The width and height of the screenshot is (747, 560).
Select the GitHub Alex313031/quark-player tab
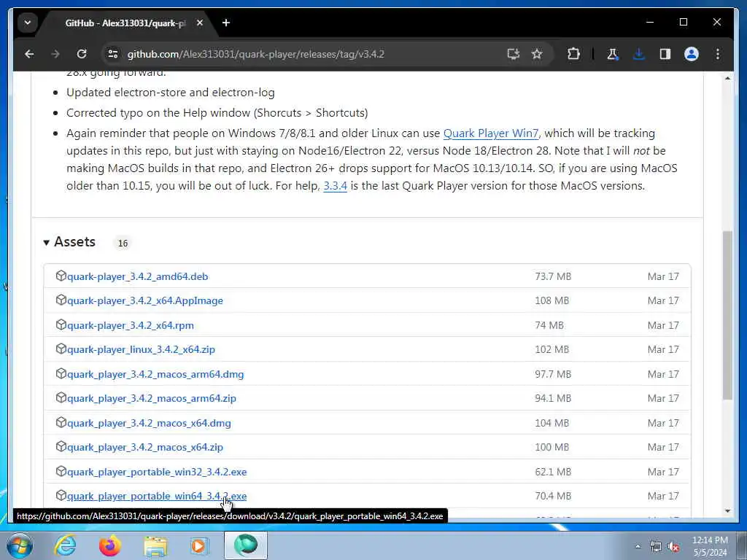[x=125, y=23]
